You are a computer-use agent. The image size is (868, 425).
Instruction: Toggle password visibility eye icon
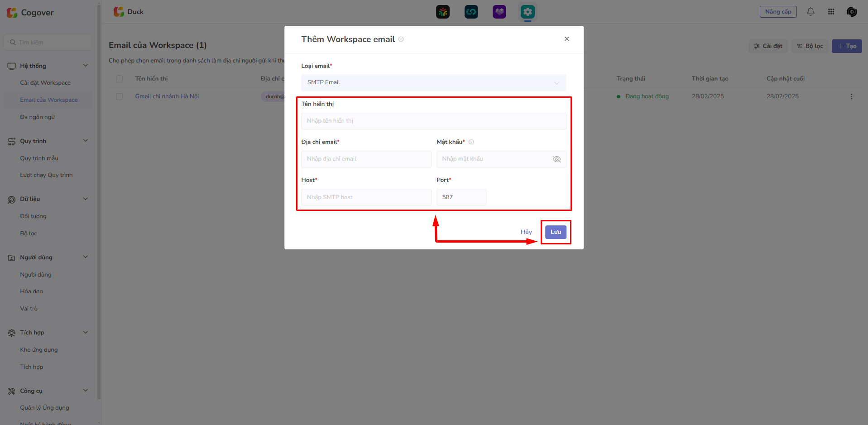pos(556,159)
